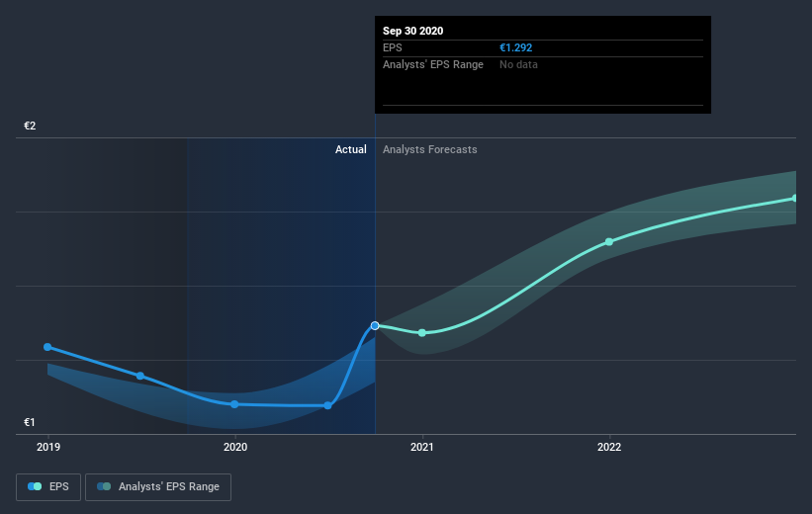The height and width of the screenshot is (514, 812).
Task: Toggle the EPS legend series
Action: click(x=48, y=486)
